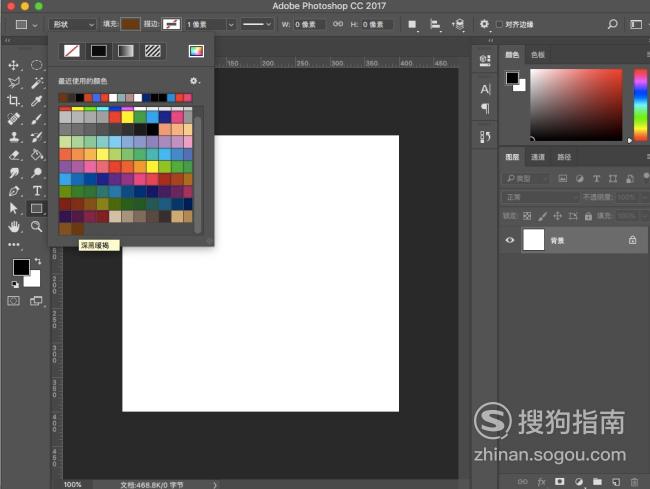The image size is (650, 489).
Task: Select the Hand tool
Action: (14, 226)
